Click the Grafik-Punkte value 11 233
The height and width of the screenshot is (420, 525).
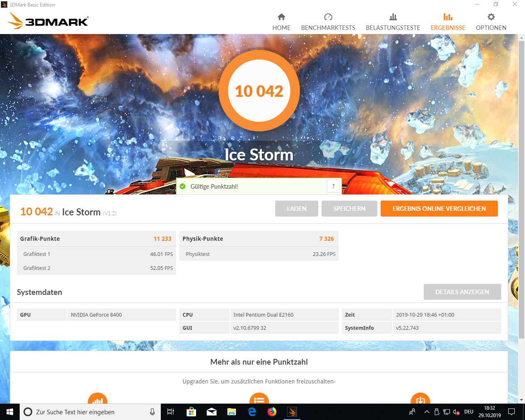click(x=162, y=239)
